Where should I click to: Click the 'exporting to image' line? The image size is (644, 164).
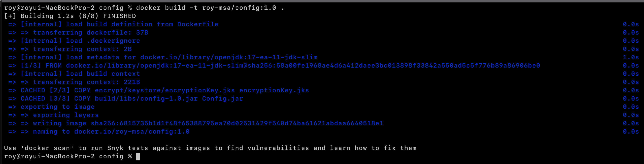pos(57,107)
